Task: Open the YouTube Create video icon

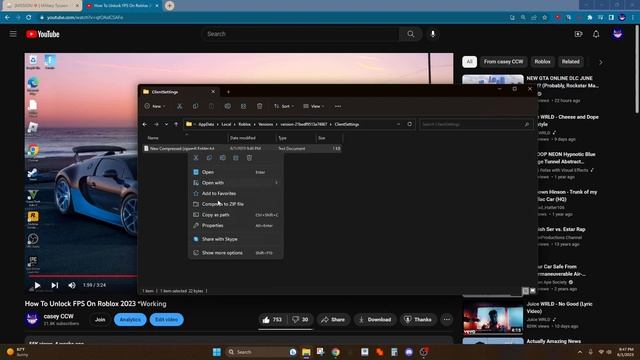Action: pos(578,34)
